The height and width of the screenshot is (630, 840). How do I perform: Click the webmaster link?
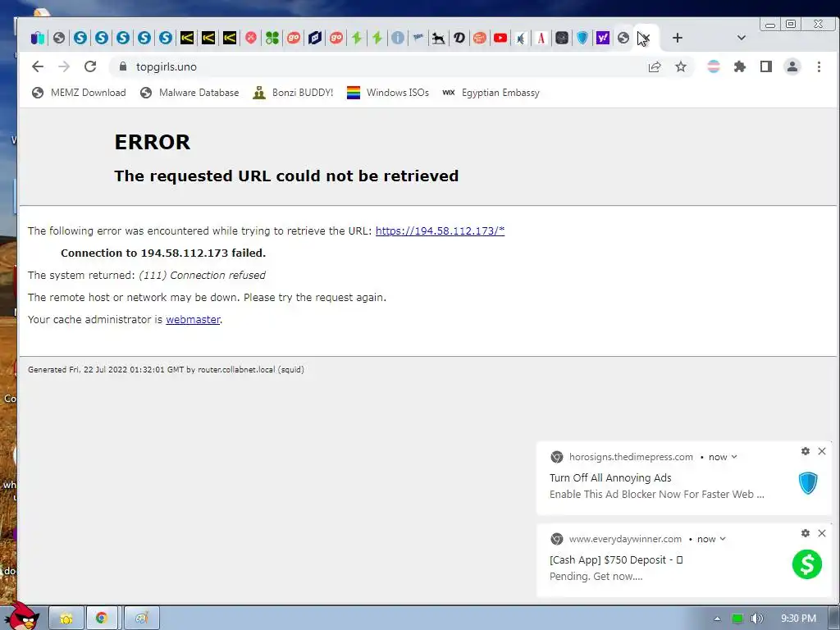point(193,319)
